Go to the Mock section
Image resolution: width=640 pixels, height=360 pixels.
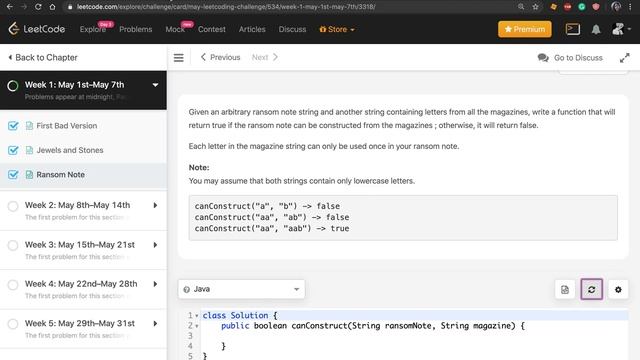(175, 29)
